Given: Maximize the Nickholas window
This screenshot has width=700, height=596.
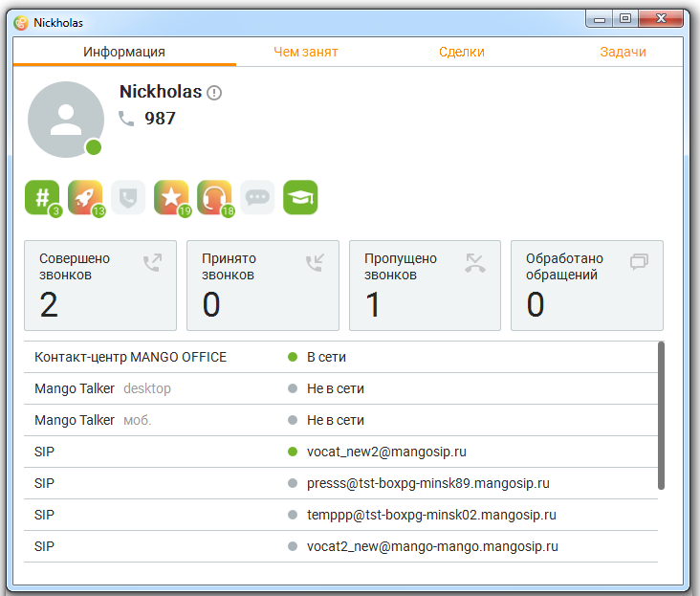Looking at the screenshot, I should [625, 19].
